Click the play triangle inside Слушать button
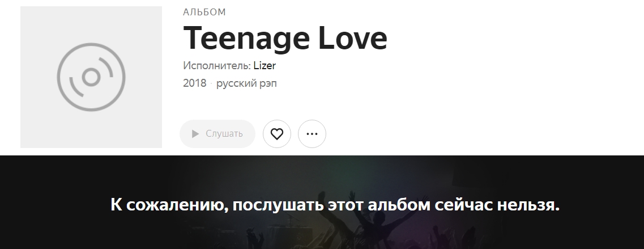 (195, 134)
